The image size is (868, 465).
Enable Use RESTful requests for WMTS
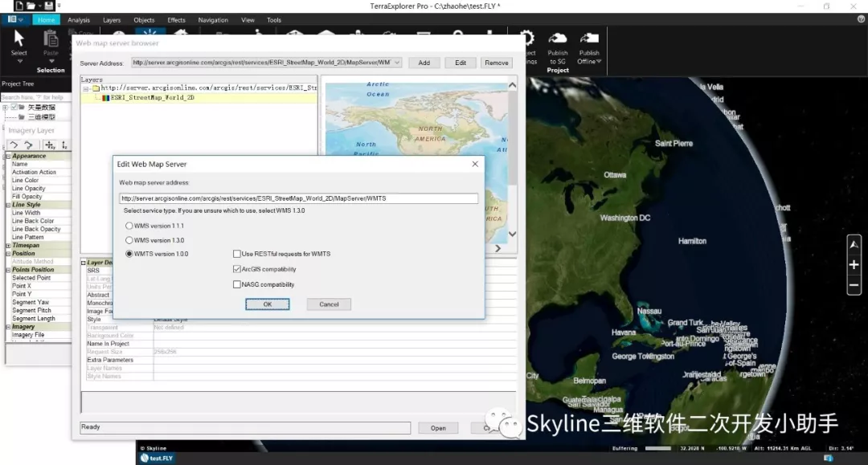coord(237,254)
